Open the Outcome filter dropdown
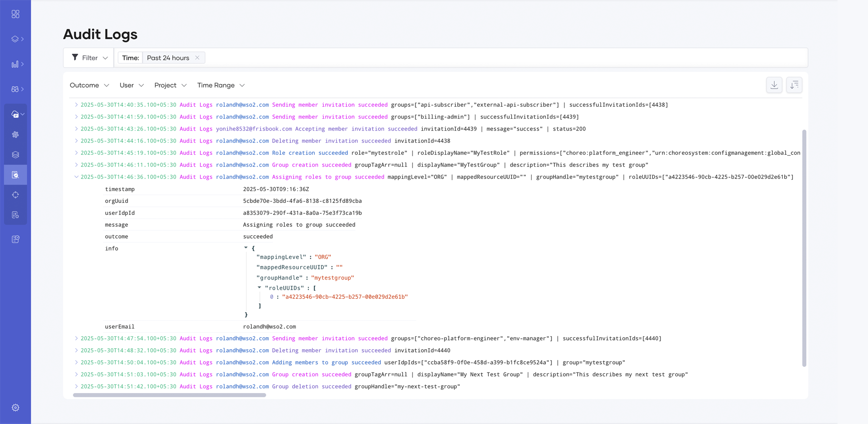Screen dimensions: 868x424 click(89, 85)
